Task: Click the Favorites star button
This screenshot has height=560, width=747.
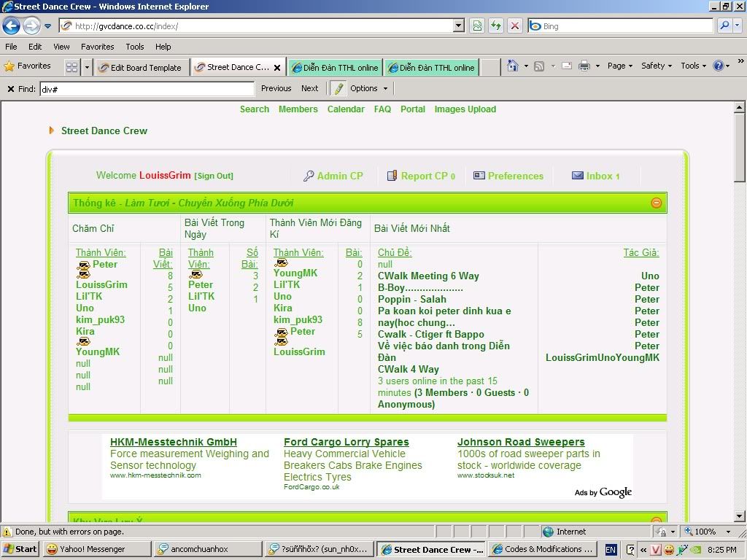Action: click(x=28, y=66)
